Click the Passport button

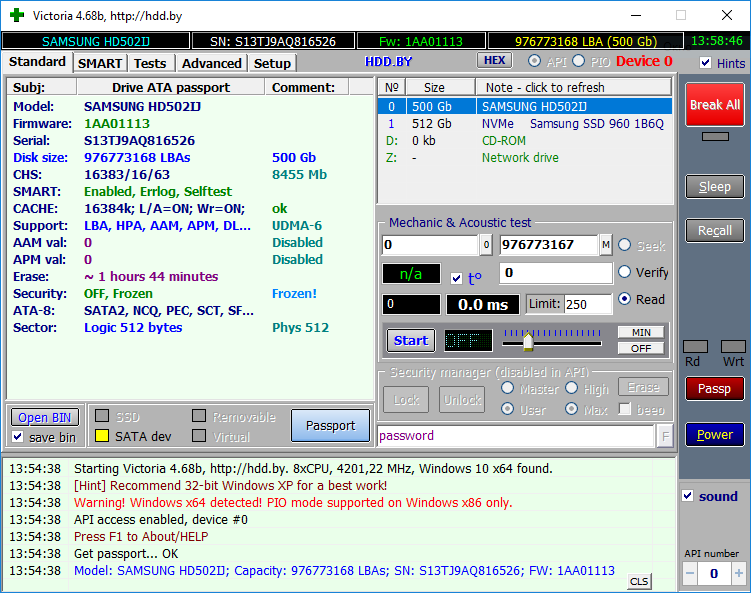pos(330,425)
